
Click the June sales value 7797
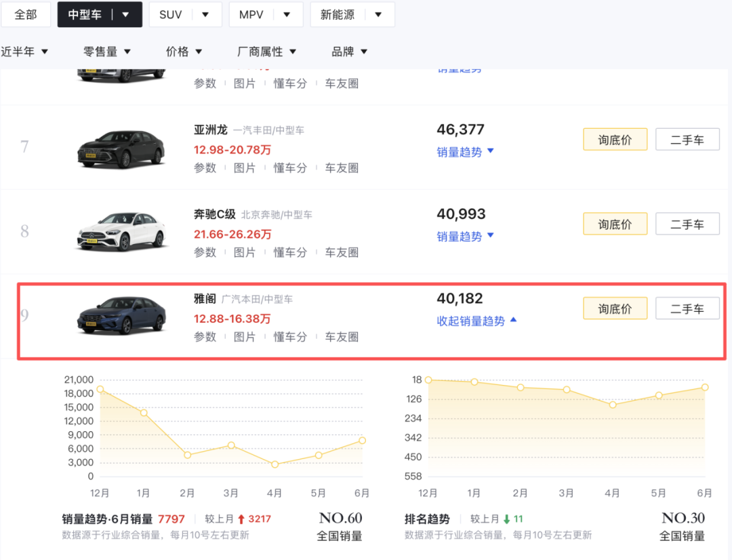(171, 519)
